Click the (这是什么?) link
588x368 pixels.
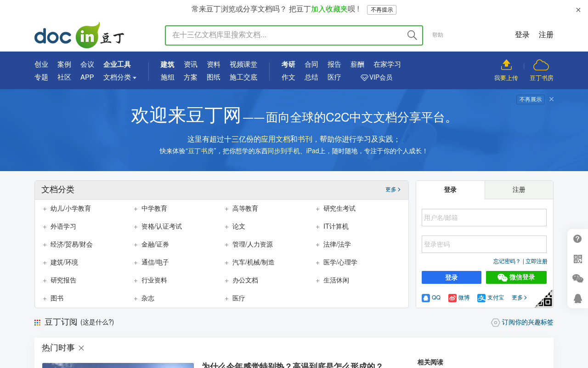point(97,322)
